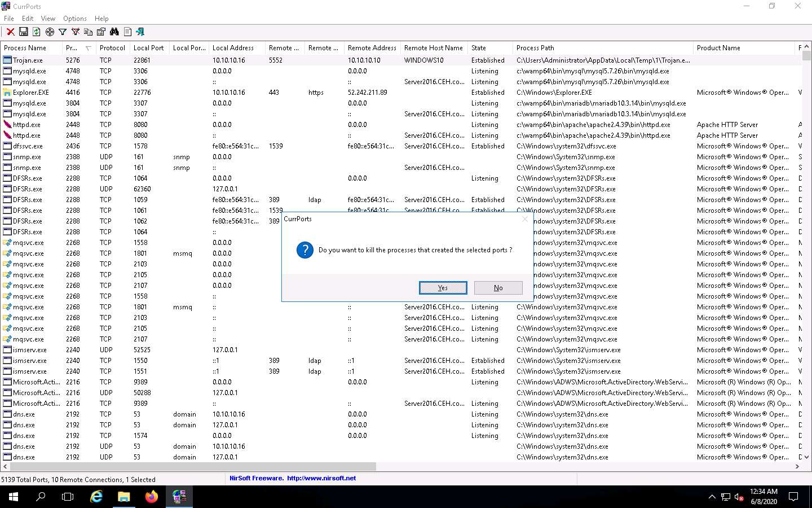This screenshot has width=812, height=508.
Task: Sort by State column header
Action: click(x=491, y=48)
